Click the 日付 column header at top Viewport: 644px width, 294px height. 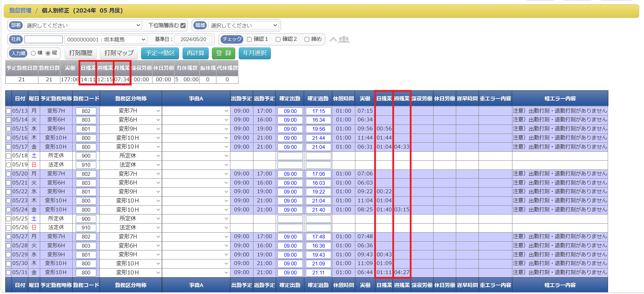20,98
